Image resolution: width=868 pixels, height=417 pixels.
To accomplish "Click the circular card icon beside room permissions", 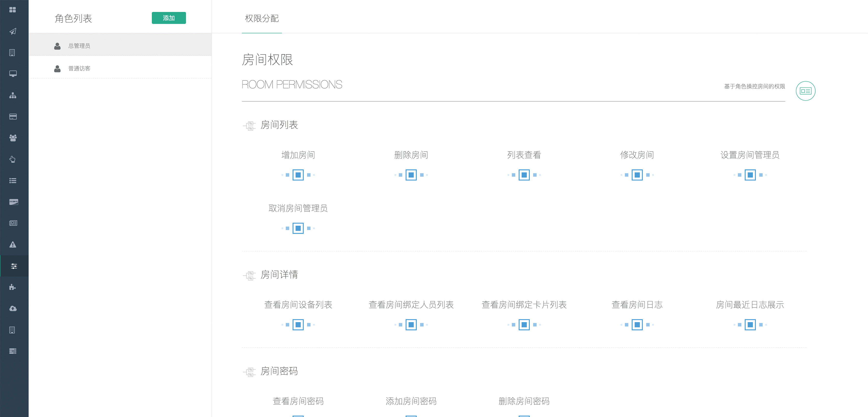I will [805, 91].
